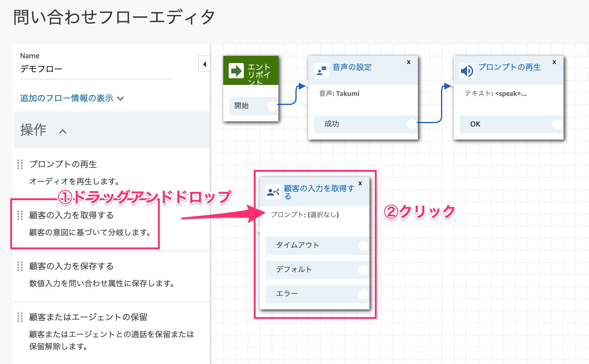Click the デフォルト branch row
The width and height of the screenshot is (589, 364).
(x=317, y=270)
